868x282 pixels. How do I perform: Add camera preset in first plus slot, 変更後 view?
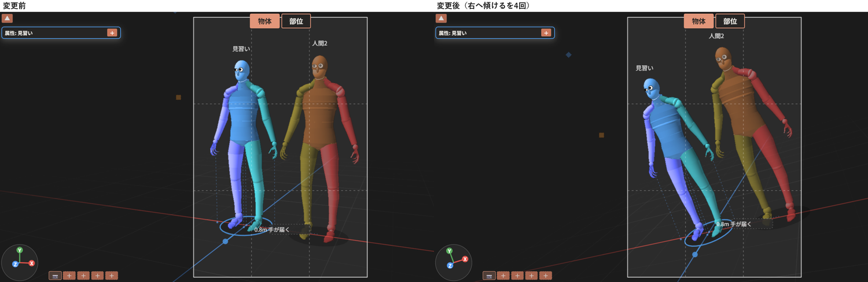coord(503,276)
